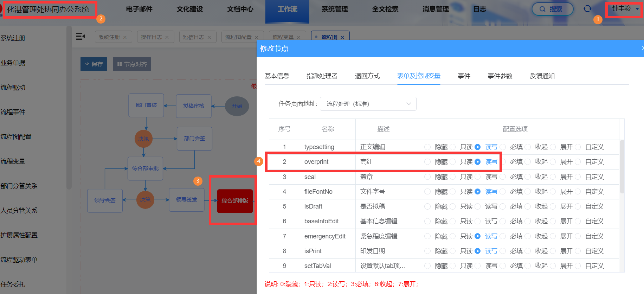Close the 短信日志 tab

click(x=209, y=37)
